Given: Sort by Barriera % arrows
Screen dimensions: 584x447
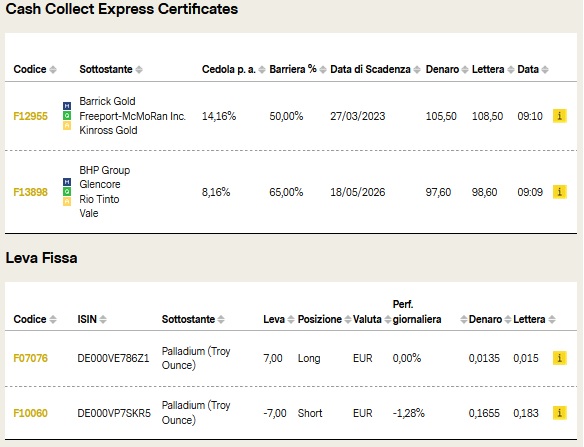Looking at the screenshot, I should 323,70.
